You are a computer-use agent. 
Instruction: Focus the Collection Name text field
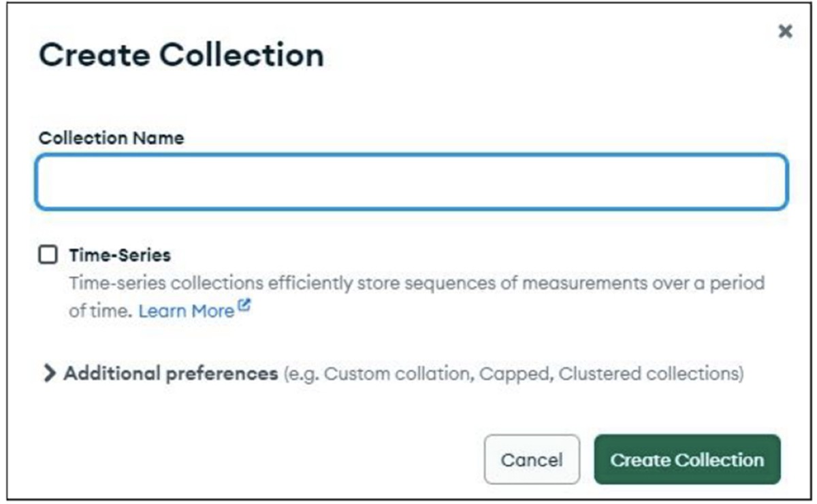[411, 182]
